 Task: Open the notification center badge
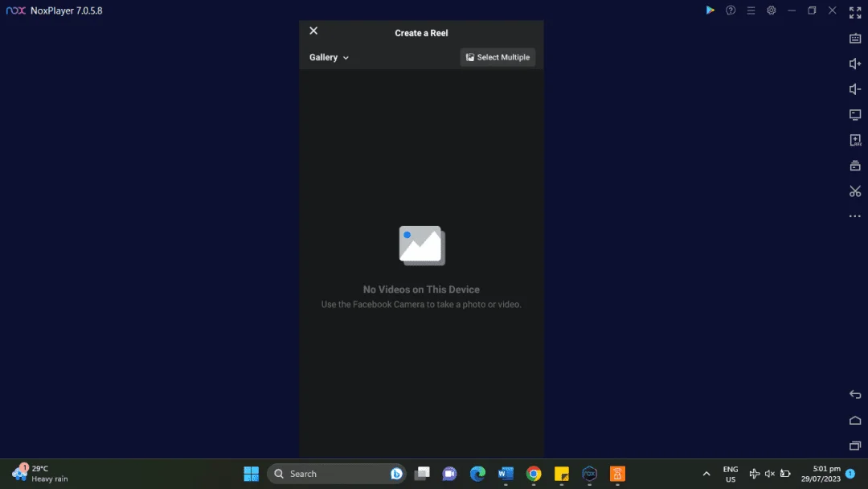click(850, 474)
